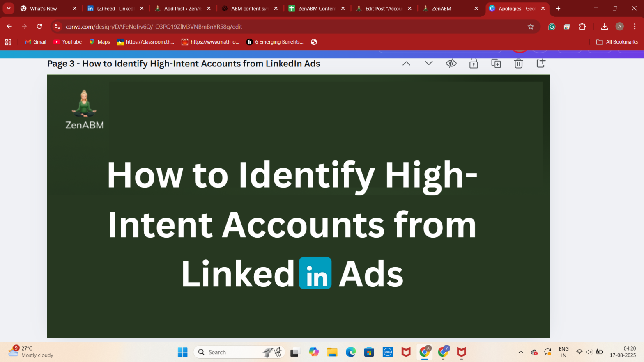644x362 pixels.
Task: Click the taskbar Search box
Action: point(239,352)
